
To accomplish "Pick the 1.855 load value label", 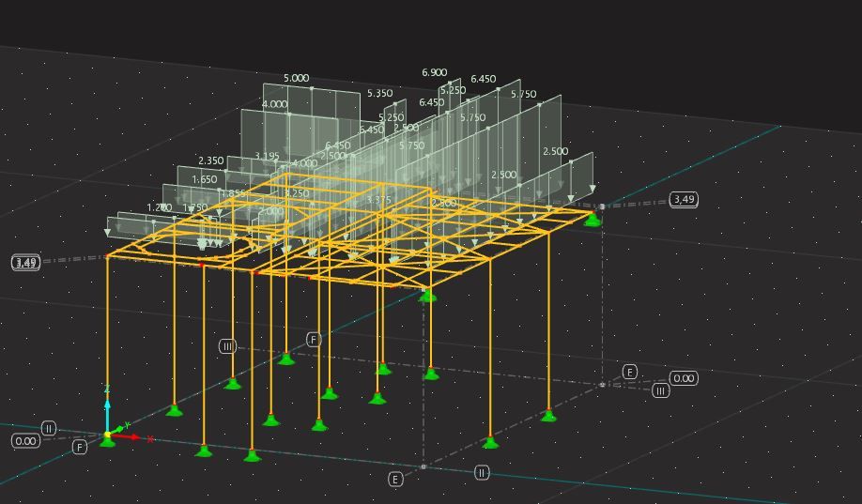I will (x=233, y=193).
